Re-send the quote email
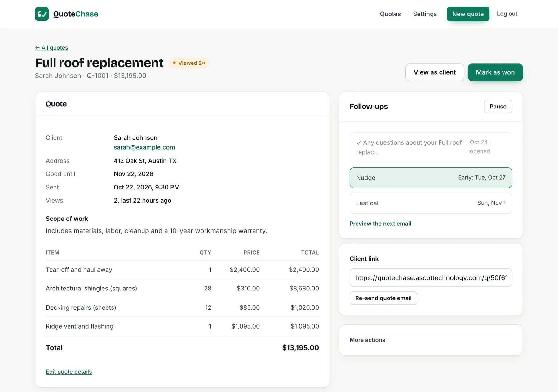Screen dimensions: 558x392 coord(383,298)
